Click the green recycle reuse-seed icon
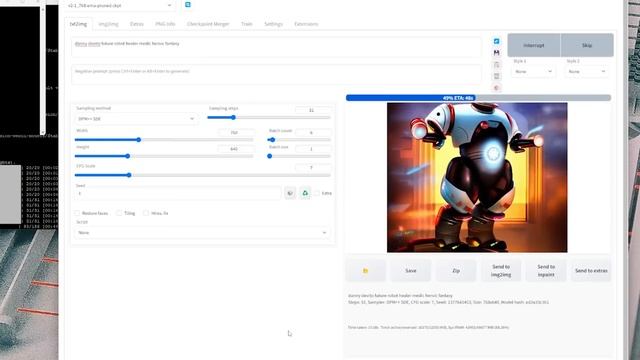Screen dimensions: 640x360 [x=305, y=193]
